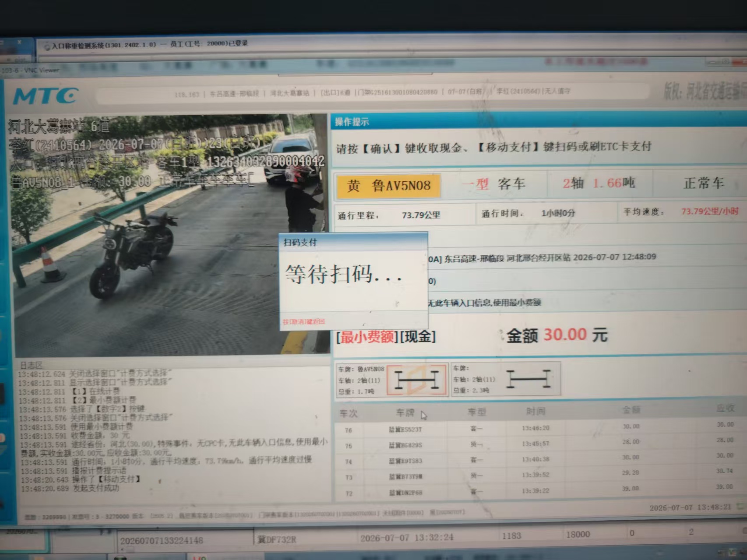This screenshot has width=747, height=560.
Task: Click the 29.20 amount cell
Action: click(x=631, y=473)
